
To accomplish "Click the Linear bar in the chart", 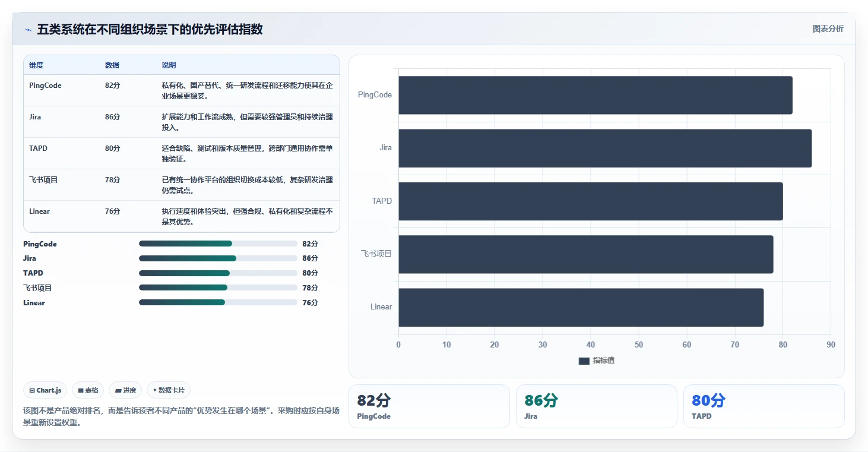I will click(581, 307).
